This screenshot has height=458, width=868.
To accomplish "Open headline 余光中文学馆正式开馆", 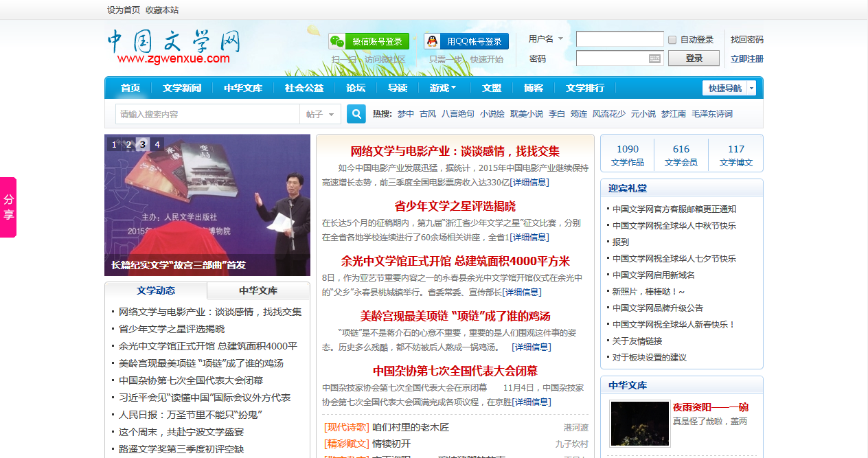I will pyautogui.click(x=455, y=261).
